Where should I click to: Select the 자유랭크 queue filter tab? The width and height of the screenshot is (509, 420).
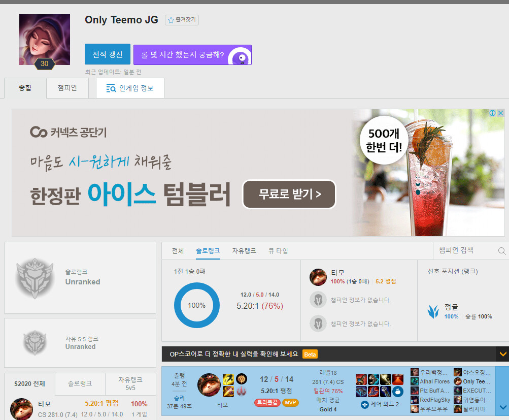coord(244,251)
